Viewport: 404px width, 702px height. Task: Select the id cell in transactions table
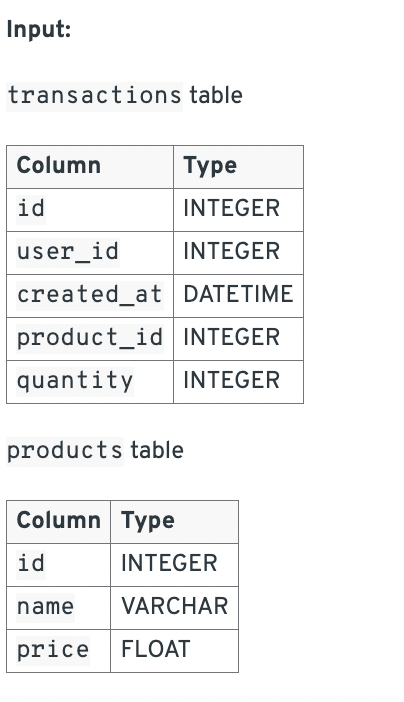click(31, 209)
